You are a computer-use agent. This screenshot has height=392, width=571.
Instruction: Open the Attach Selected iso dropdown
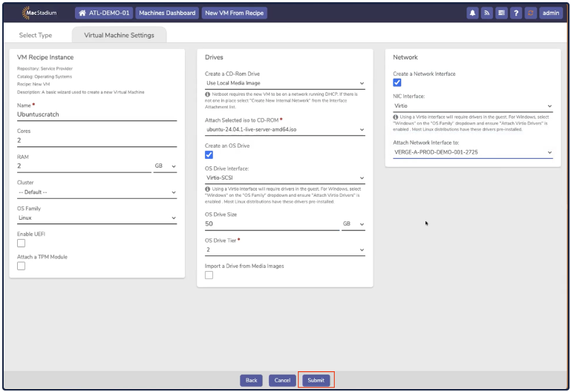[285, 130]
